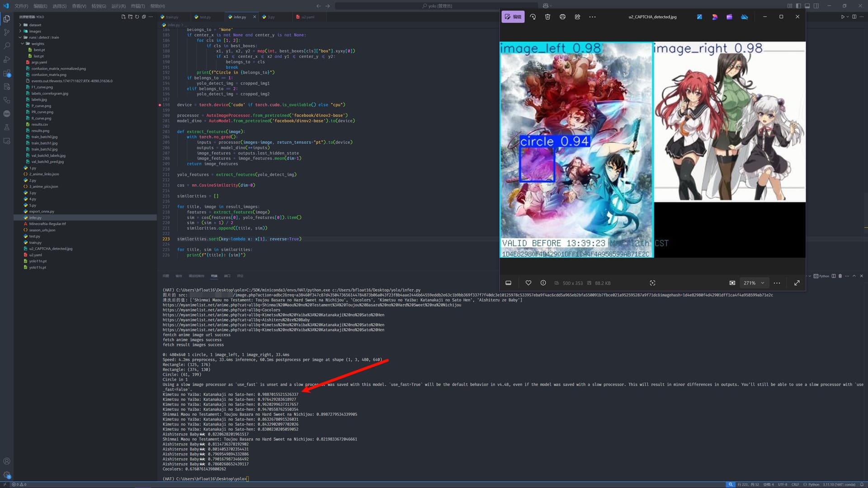
Task: Open the Explorer view in activity bar
Action: (7, 19)
